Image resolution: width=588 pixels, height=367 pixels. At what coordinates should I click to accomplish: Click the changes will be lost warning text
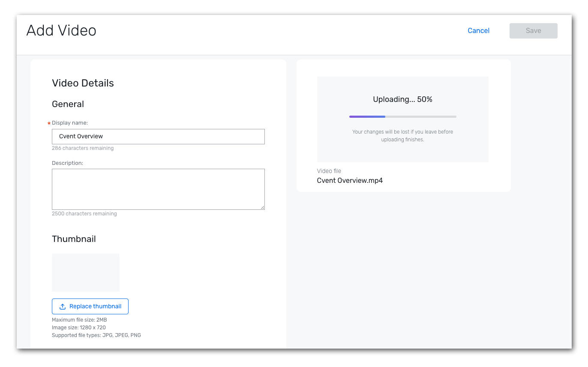click(402, 136)
